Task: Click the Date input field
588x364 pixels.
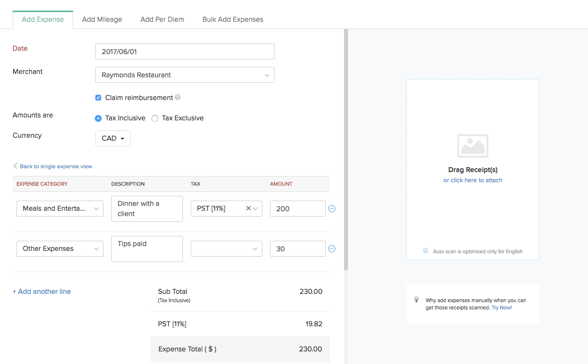Action: [185, 51]
